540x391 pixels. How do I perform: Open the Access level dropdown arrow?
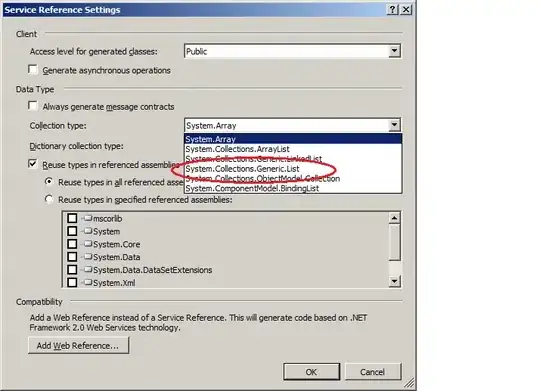[395, 51]
